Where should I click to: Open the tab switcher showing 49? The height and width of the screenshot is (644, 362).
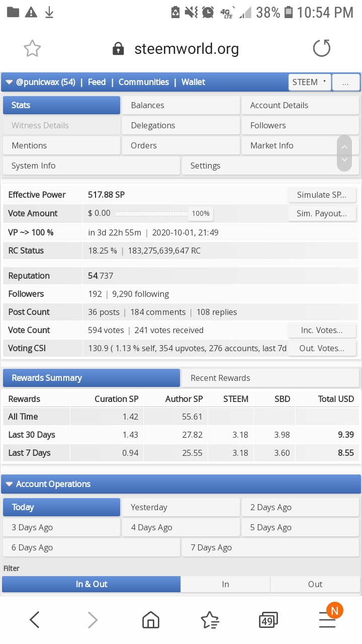point(268,620)
